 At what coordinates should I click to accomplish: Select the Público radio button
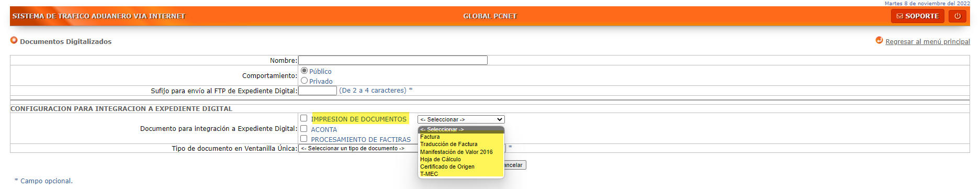(x=304, y=71)
